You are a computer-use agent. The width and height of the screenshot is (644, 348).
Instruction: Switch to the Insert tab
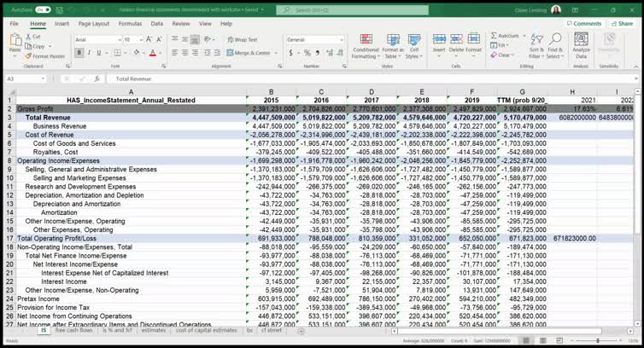point(61,24)
